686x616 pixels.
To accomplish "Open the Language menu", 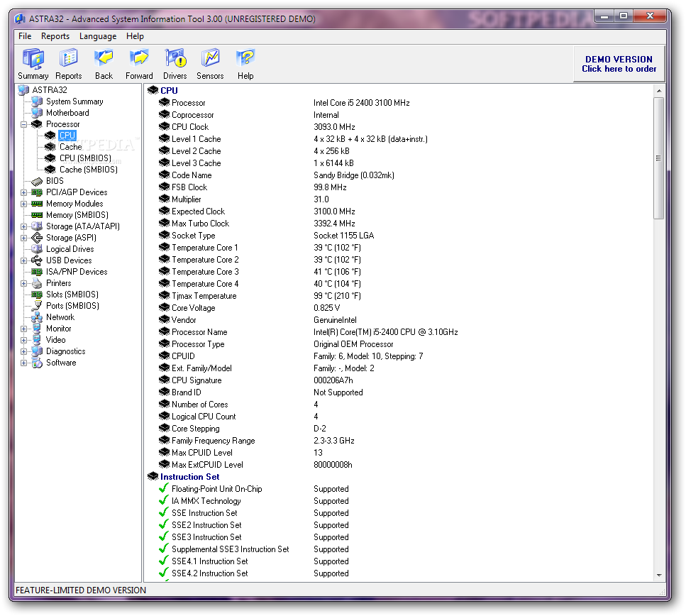I will pyautogui.click(x=98, y=36).
